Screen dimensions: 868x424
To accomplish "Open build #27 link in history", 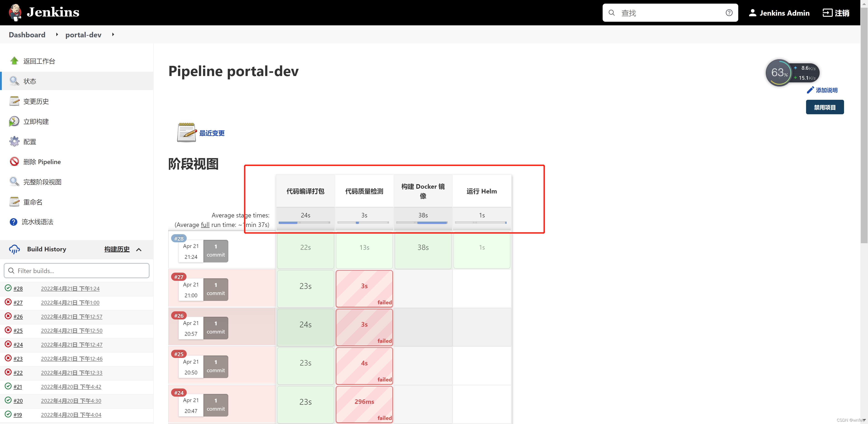I will 18,303.
